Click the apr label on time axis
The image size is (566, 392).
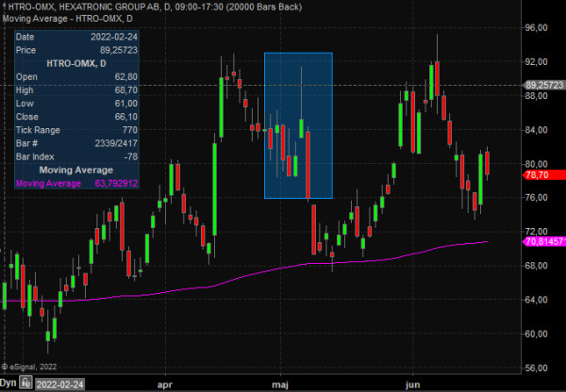165,385
